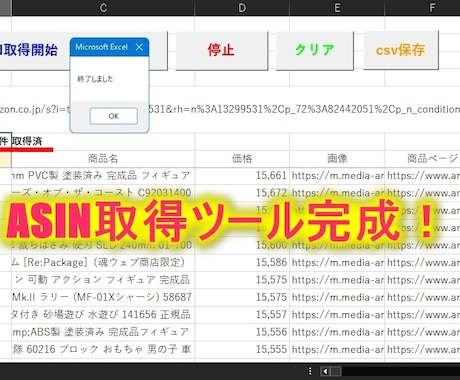The width and height of the screenshot is (460, 380).
Task: Click the sheet tab bar splitter dots
Action: (310, 371)
